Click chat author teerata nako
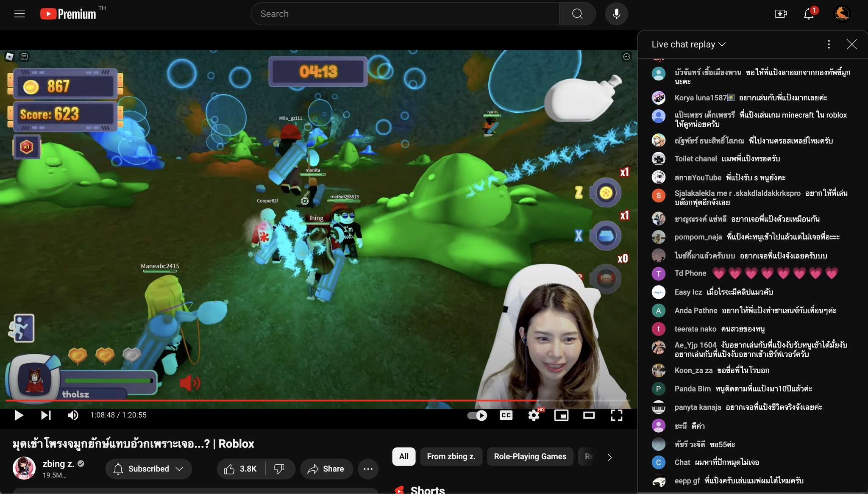The image size is (868, 494). [695, 329]
